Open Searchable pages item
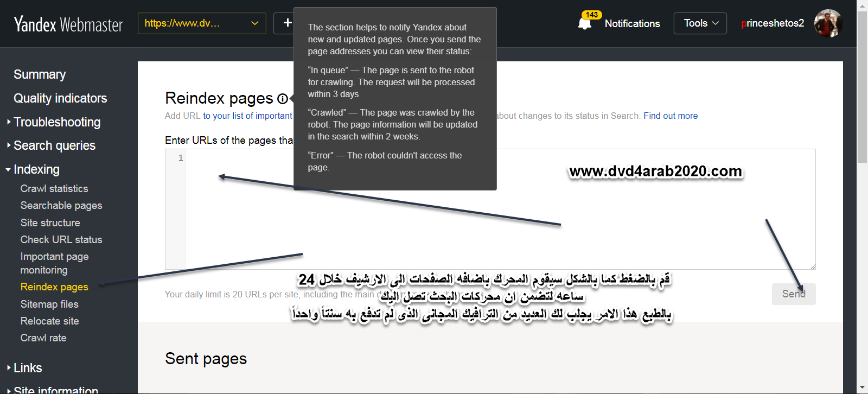868x394 pixels. [61, 205]
